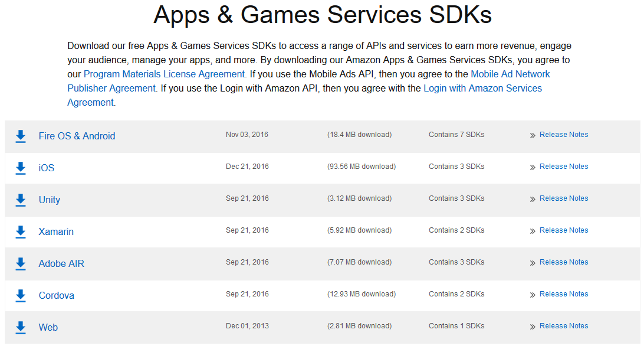
Task: Open the Xamarin SDK link
Action: [x=56, y=232]
